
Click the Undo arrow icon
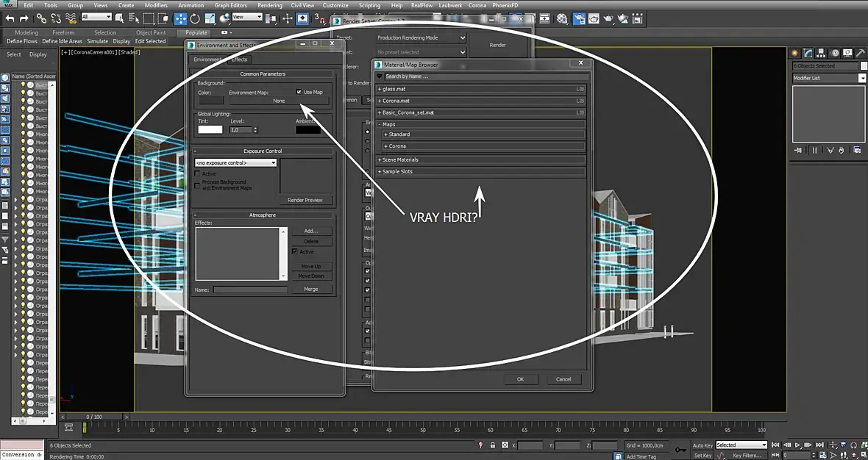10,18
